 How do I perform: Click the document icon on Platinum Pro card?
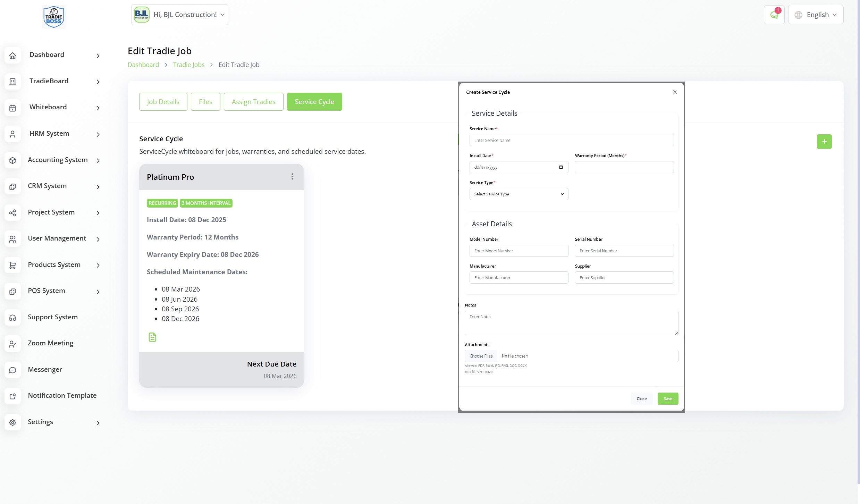152,337
